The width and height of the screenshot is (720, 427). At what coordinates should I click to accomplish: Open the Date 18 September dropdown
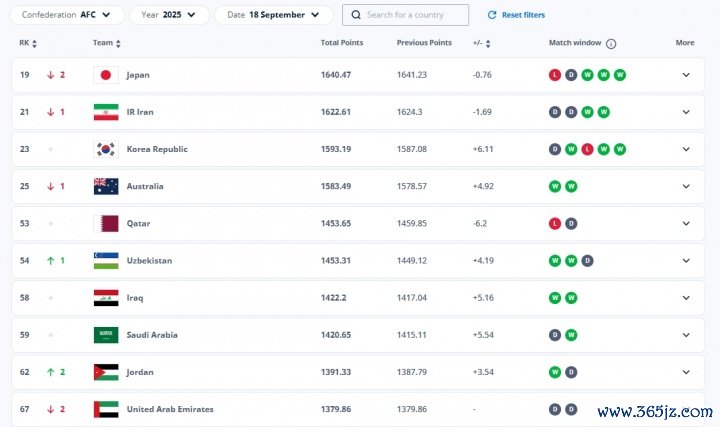pyautogui.click(x=274, y=15)
